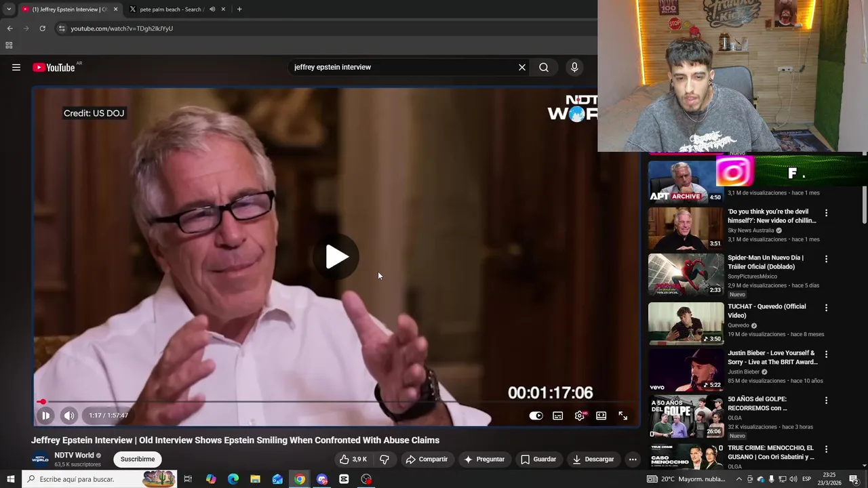This screenshot has height=488, width=868.
Task: Seek on the red video progress bar
Action: (337, 402)
